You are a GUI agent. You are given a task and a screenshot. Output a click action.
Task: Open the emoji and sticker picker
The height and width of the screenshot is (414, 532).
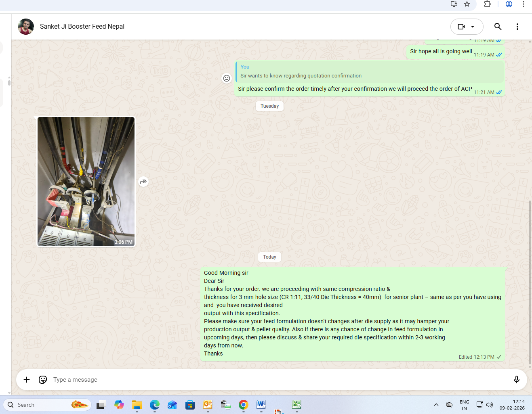click(43, 380)
